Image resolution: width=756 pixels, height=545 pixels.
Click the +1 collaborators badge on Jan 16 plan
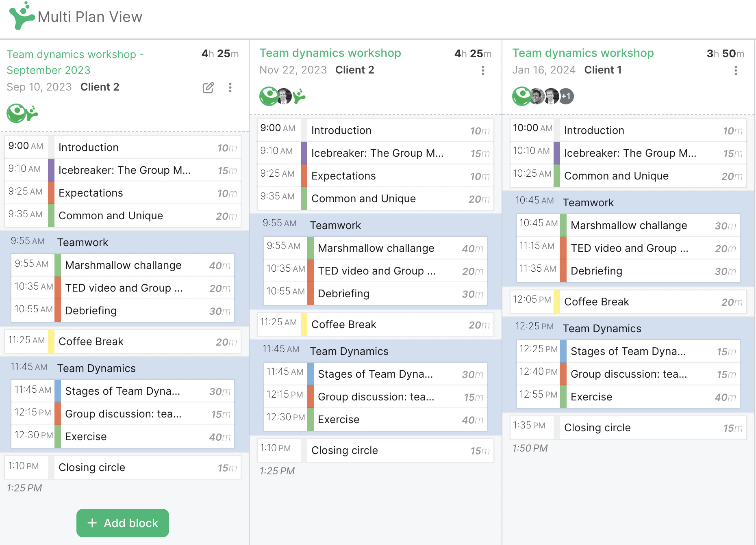pos(566,96)
